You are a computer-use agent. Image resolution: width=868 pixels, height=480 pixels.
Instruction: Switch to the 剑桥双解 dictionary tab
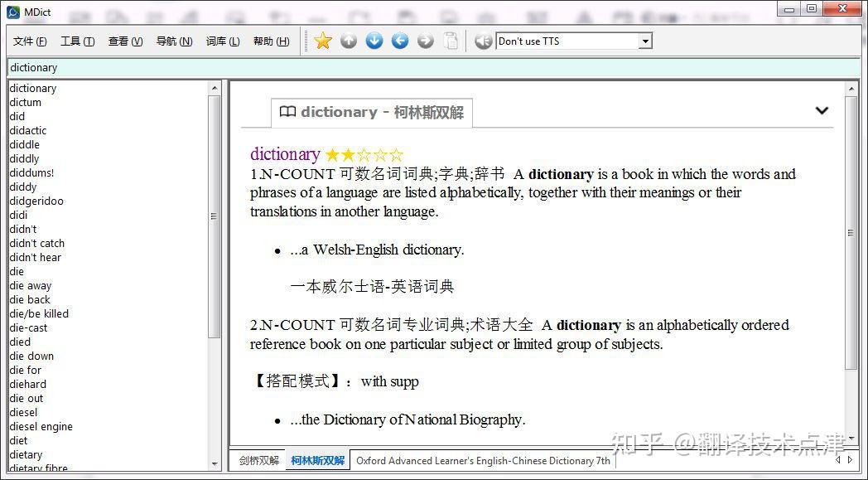click(258, 460)
